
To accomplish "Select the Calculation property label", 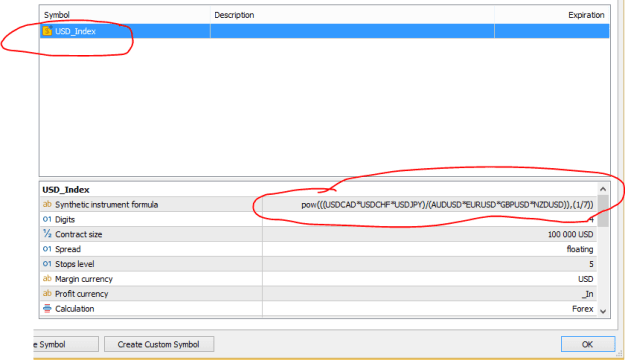I will [x=75, y=309].
